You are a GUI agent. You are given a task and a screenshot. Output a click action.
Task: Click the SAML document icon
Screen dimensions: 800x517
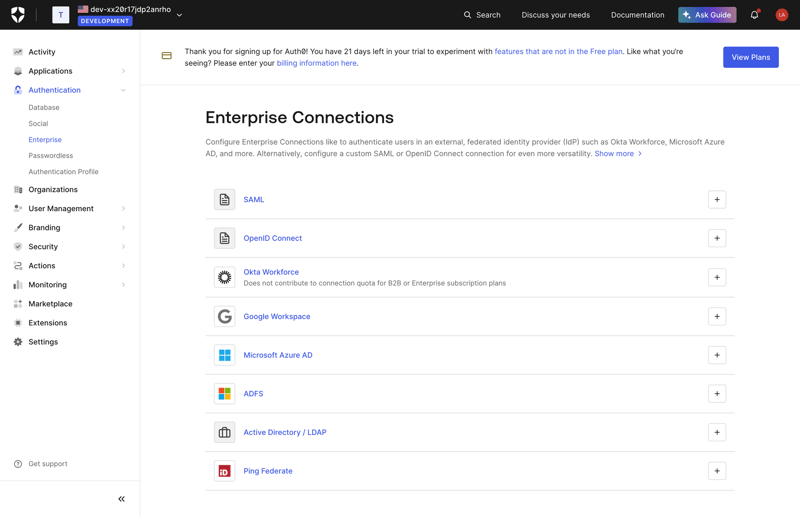tap(224, 200)
